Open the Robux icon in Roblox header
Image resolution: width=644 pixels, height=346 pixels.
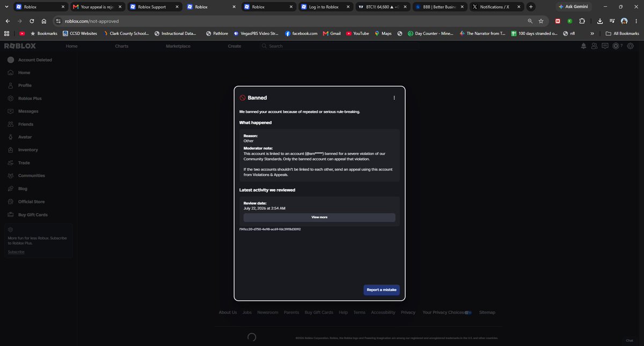click(x=616, y=46)
